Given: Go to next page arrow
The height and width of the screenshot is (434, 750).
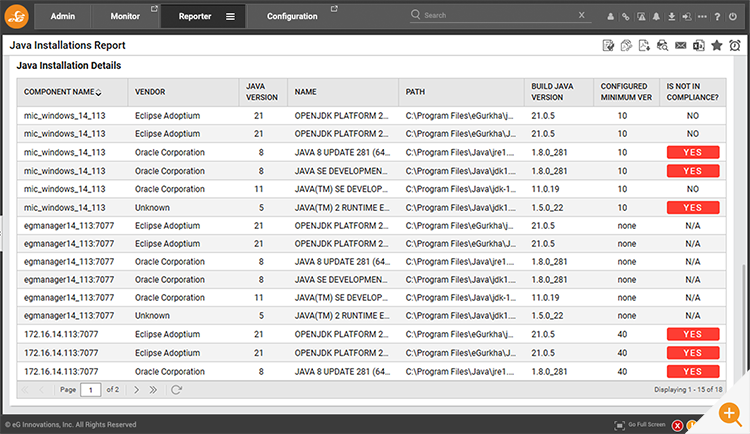Looking at the screenshot, I should (x=136, y=390).
